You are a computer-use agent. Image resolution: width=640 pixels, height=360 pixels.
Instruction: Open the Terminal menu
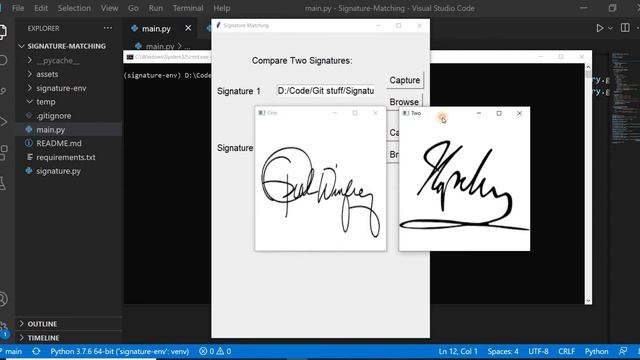coord(188,8)
